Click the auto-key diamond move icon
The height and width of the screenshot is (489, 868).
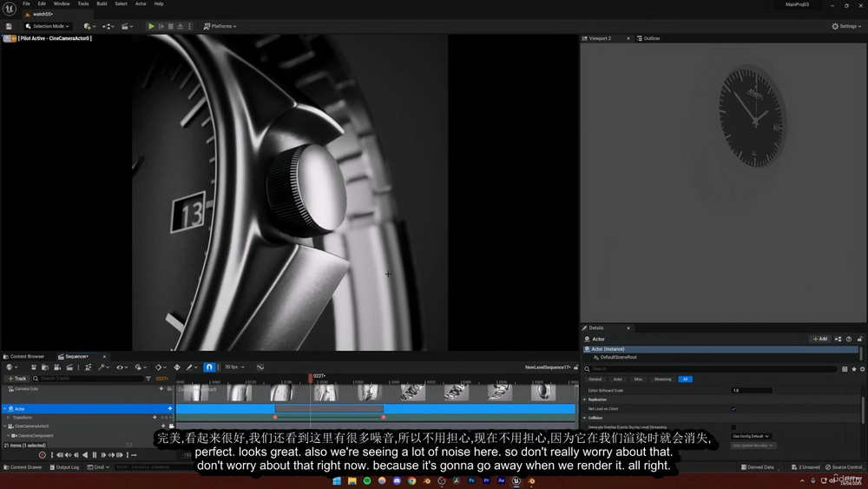(176, 367)
